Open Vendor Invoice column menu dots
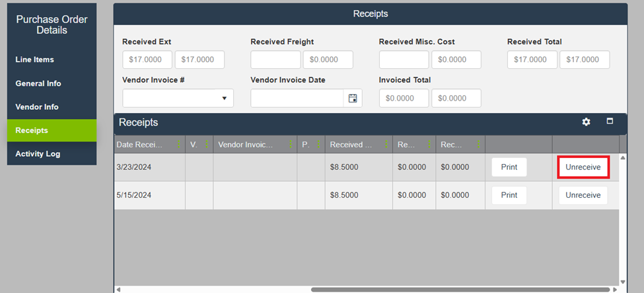Viewport: 644px width, 293px height. [x=290, y=145]
